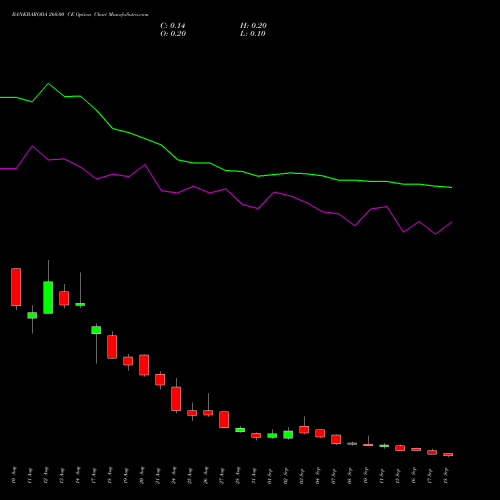Screen dimensions: 500x500
Task: Click the '12 Aug' date label
Action: [x=46, y=476]
